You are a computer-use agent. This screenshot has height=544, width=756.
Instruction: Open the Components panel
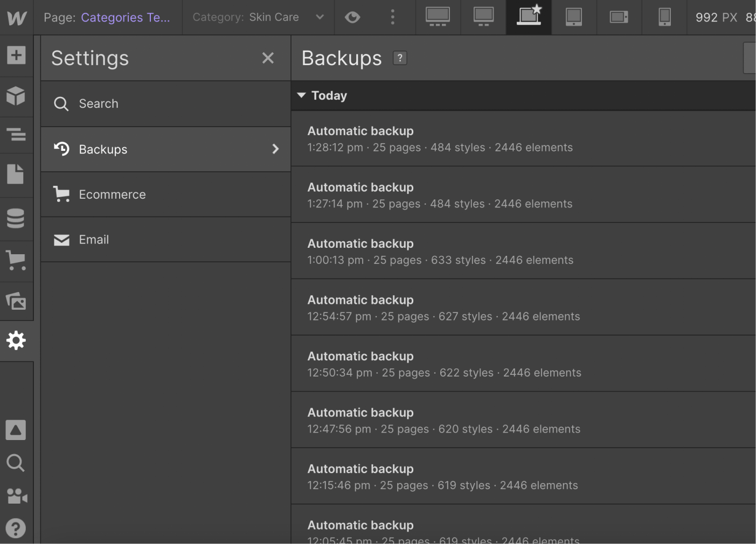pos(16,96)
